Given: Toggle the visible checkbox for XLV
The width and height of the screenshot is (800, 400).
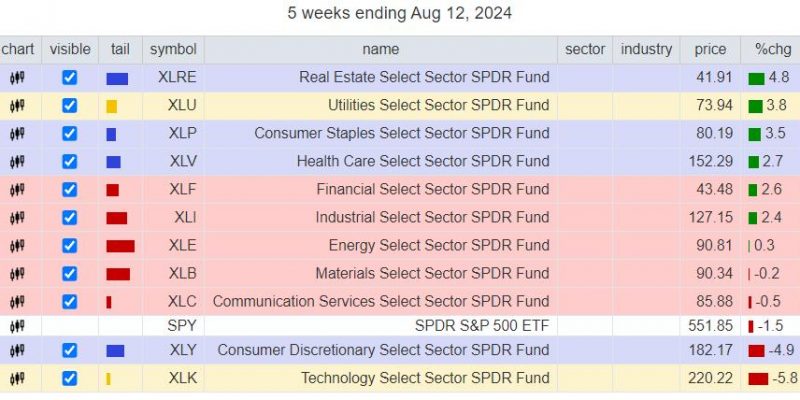Looking at the screenshot, I should (x=70, y=162).
